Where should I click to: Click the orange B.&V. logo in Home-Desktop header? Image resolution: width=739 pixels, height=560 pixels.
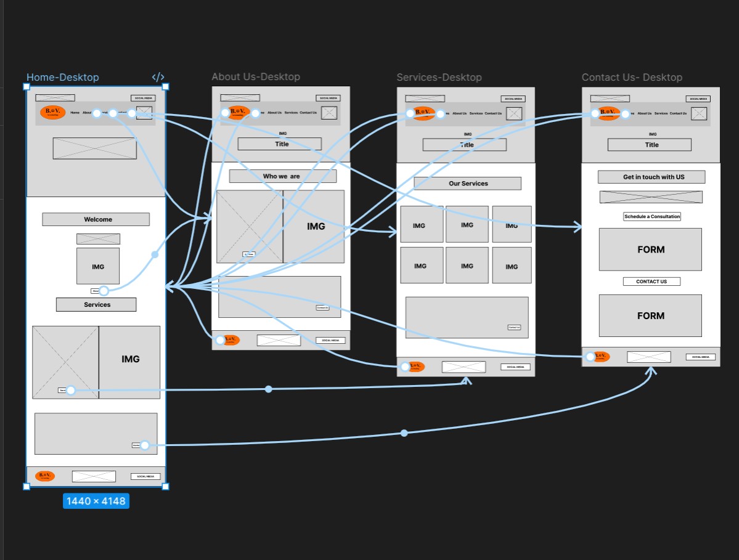pos(52,113)
